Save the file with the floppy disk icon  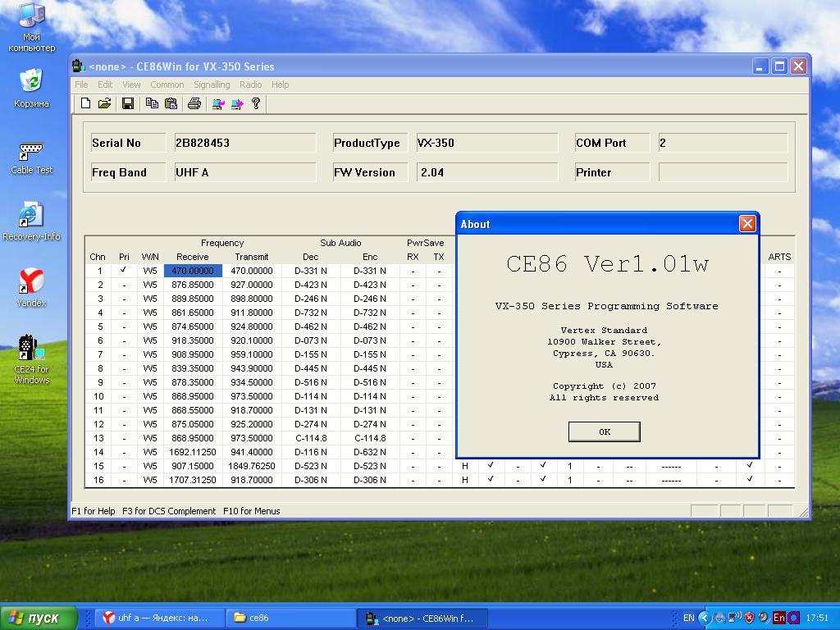pos(127,103)
